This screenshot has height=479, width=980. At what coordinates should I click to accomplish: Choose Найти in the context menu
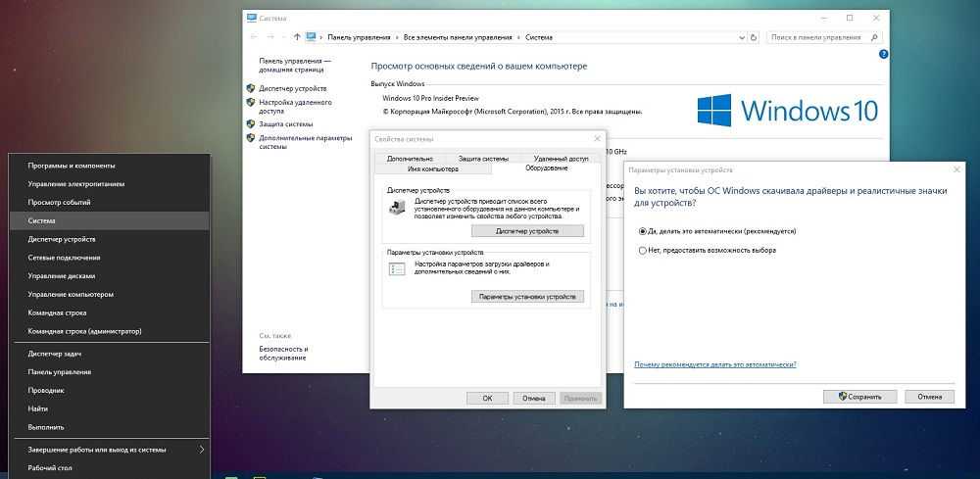point(110,409)
